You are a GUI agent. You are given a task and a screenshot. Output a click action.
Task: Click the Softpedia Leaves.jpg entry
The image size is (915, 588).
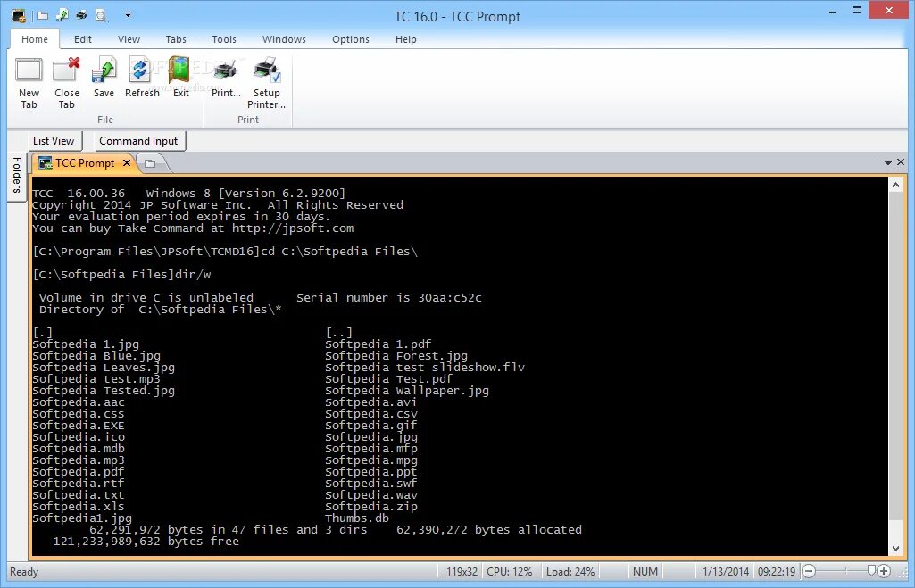[104, 368]
